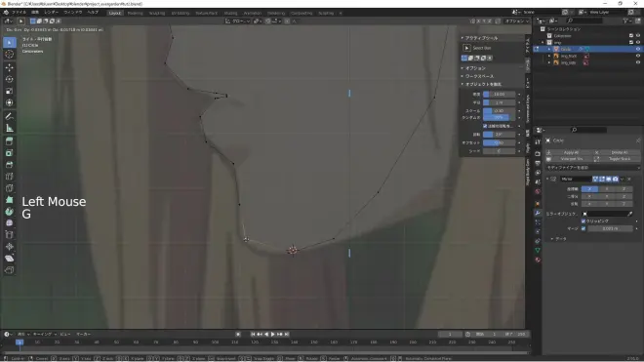This screenshot has width=644, height=362.
Task: Pick the Measure ruler tool
Action: [x=10, y=128]
